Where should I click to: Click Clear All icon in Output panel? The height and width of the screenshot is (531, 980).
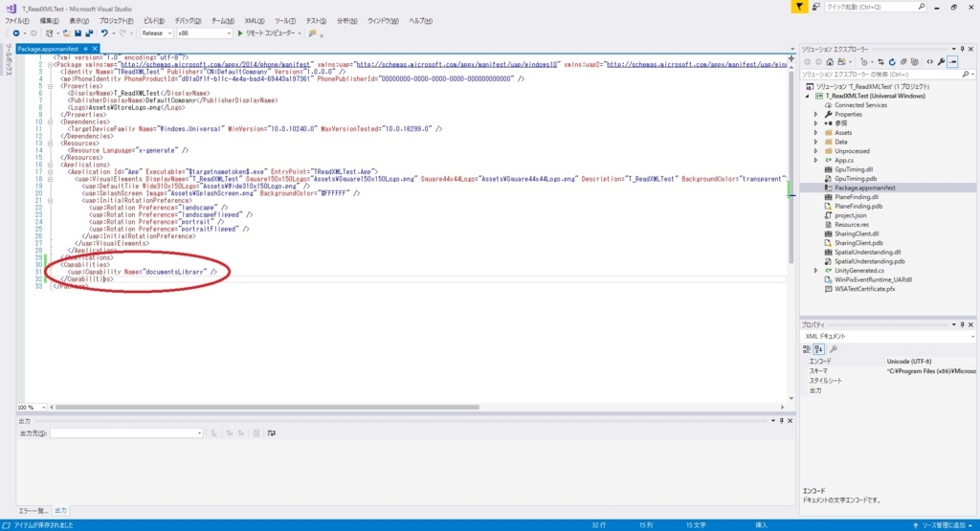click(256, 432)
